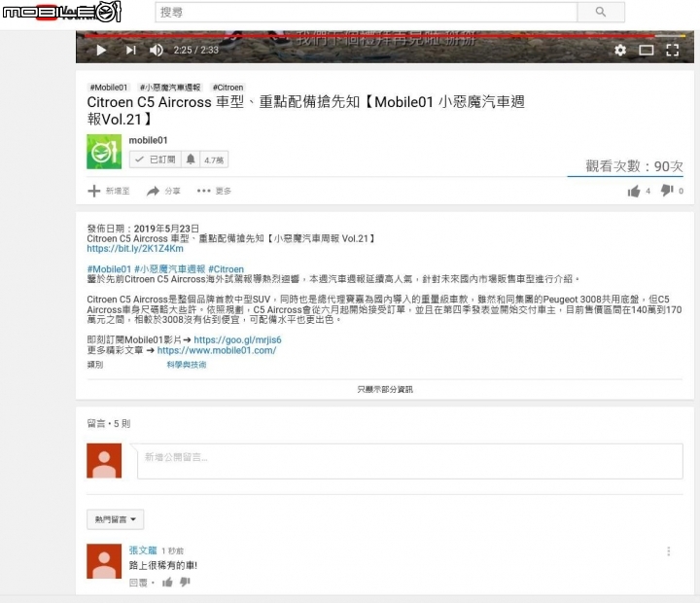Focus the 搜尋 search field
700x603 pixels.
(367, 12)
